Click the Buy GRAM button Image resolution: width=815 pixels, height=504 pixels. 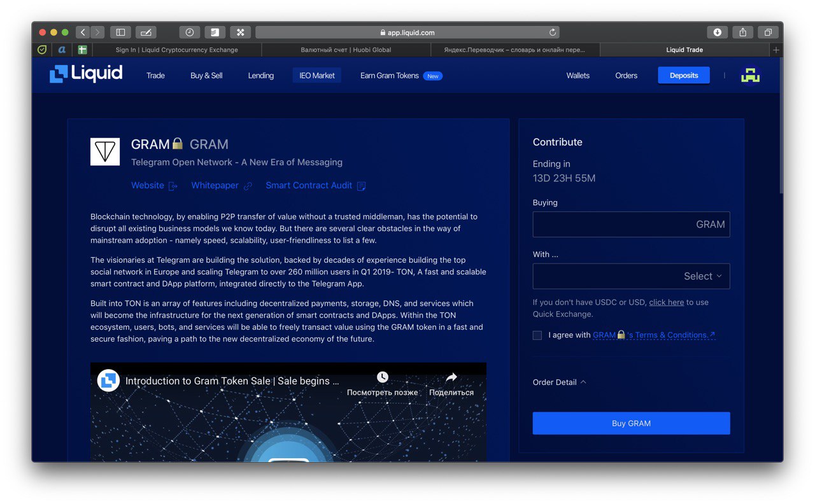(x=631, y=423)
